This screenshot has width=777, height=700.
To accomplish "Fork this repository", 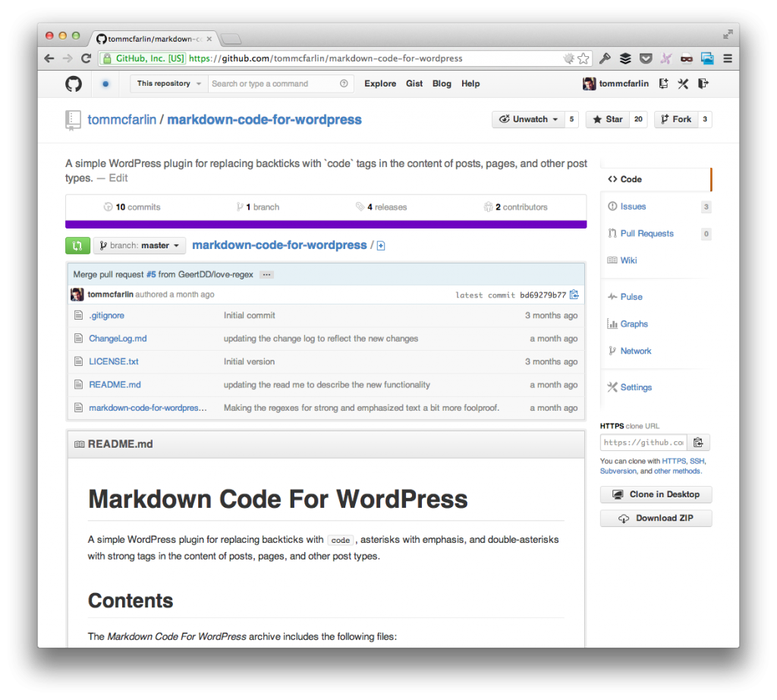I will click(676, 119).
